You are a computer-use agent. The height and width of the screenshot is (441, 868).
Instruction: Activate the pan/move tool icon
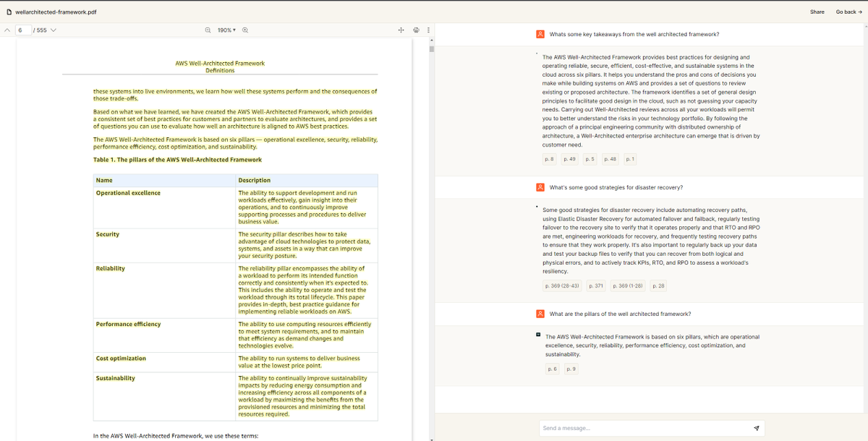click(401, 30)
